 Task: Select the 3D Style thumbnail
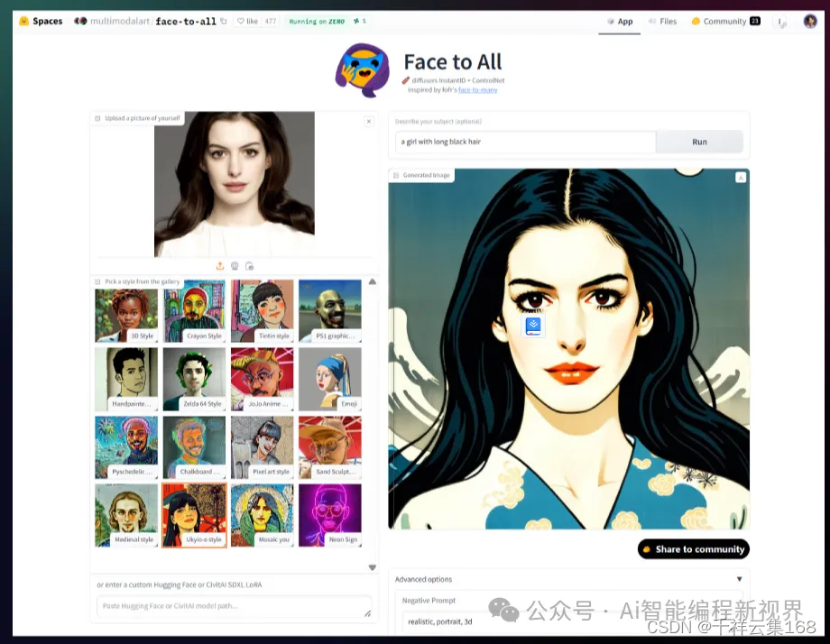(x=126, y=311)
